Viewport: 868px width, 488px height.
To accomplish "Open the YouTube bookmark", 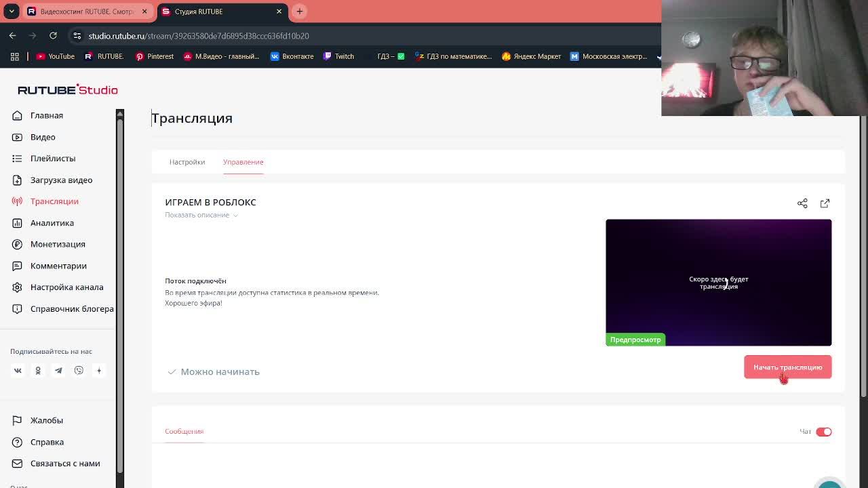I will pyautogui.click(x=55, y=56).
